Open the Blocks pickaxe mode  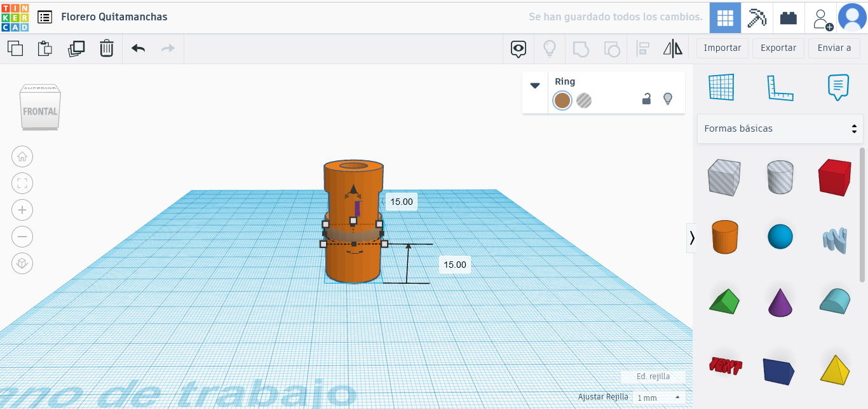pos(757,17)
